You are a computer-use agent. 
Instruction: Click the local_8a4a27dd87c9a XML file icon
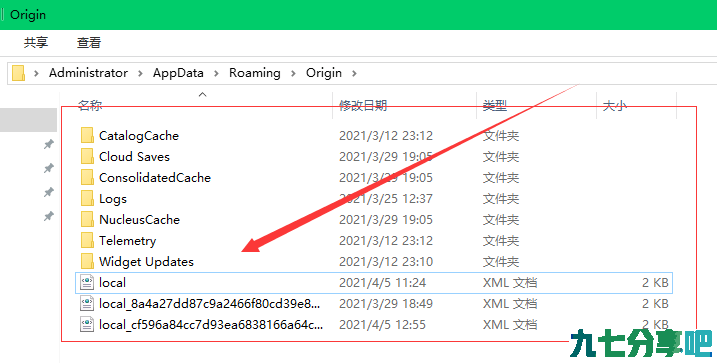coord(87,304)
